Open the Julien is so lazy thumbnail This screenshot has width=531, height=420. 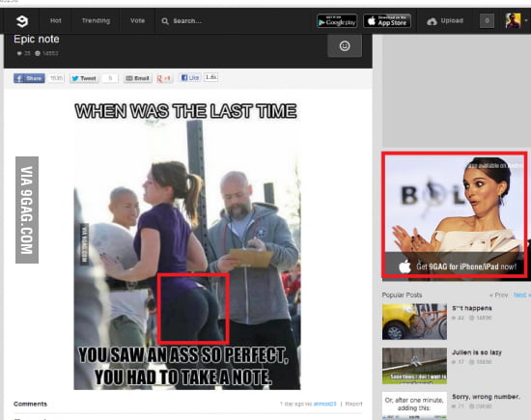(x=414, y=366)
